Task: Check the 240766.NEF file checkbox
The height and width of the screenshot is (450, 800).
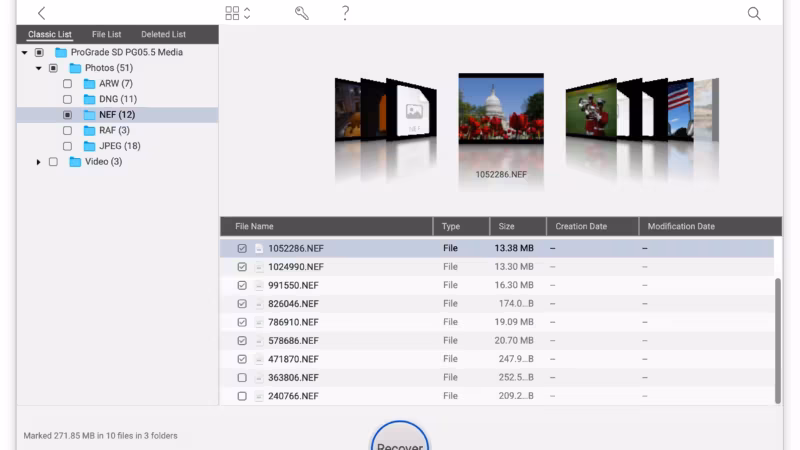Action: (242, 396)
